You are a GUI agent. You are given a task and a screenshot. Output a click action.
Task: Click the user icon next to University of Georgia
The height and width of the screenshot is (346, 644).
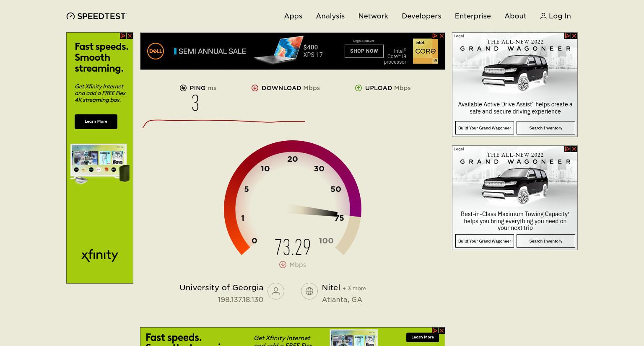click(276, 291)
